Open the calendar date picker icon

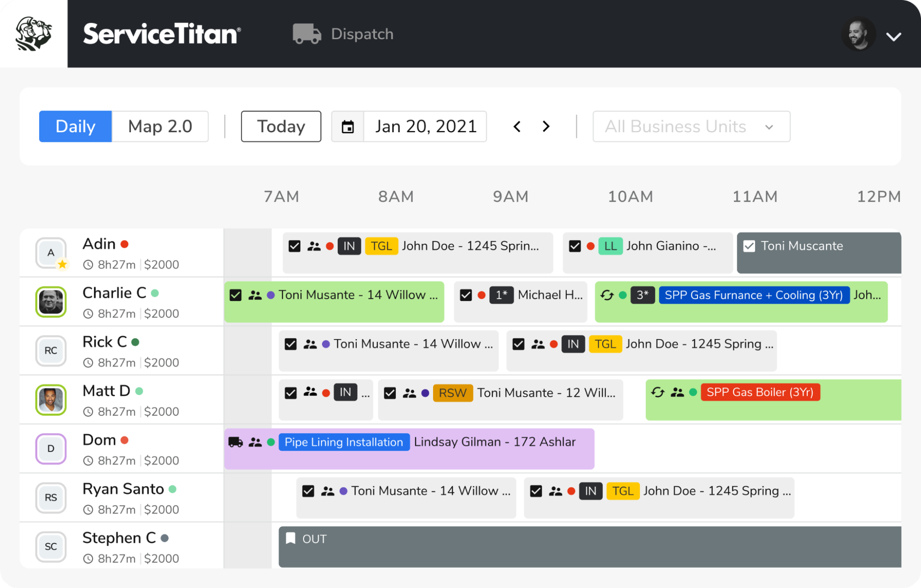click(x=348, y=126)
